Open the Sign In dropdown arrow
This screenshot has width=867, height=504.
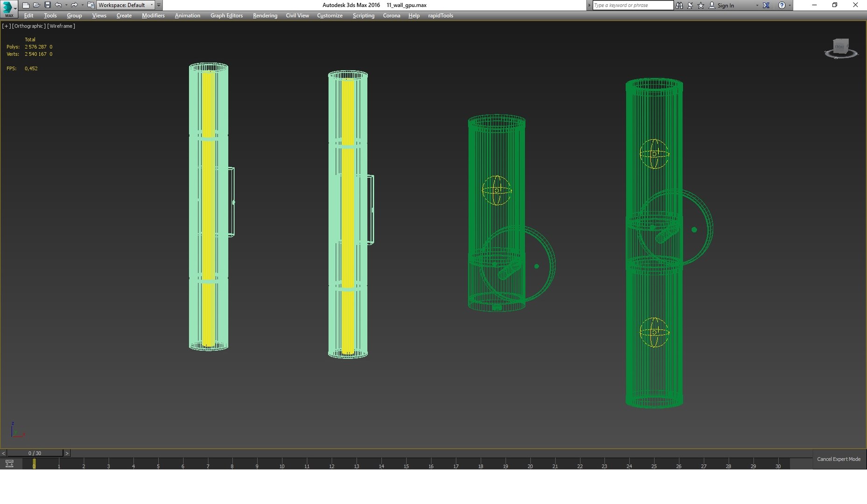tap(757, 5)
